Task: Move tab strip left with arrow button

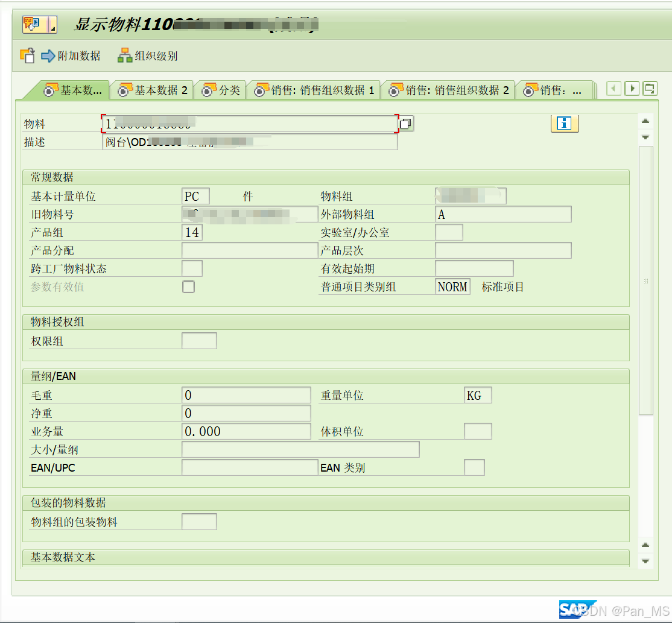Action: pos(613,89)
